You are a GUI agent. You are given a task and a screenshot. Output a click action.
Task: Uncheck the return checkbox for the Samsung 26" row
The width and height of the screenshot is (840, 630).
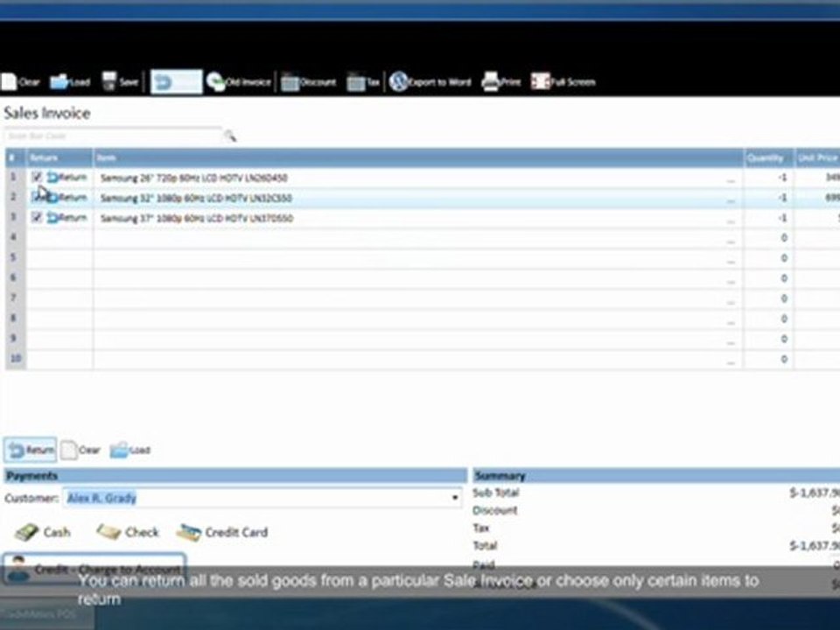pos(37,177)
